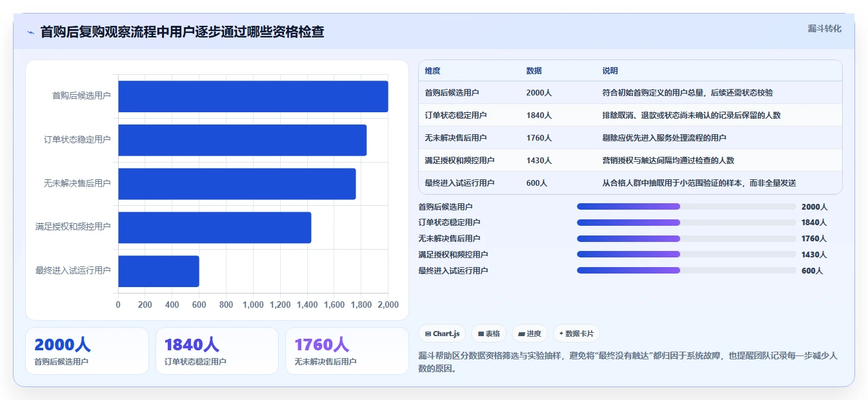Image resolution: width=868 pixels, height=400 pixels.
Task: Click the 首购后候选用户 bar in the chart
Action: (x=253, y=96)
